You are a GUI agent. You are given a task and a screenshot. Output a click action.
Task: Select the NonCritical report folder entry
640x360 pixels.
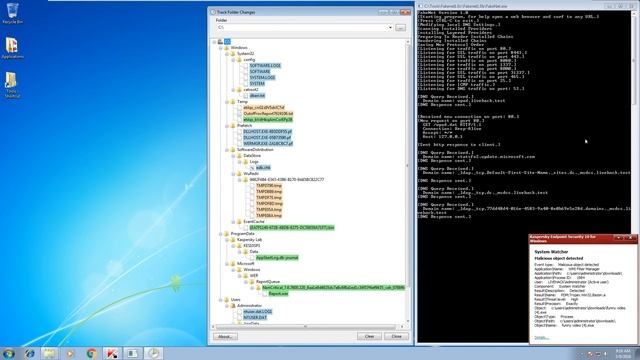pyautogui.click(x=333, y=288)
